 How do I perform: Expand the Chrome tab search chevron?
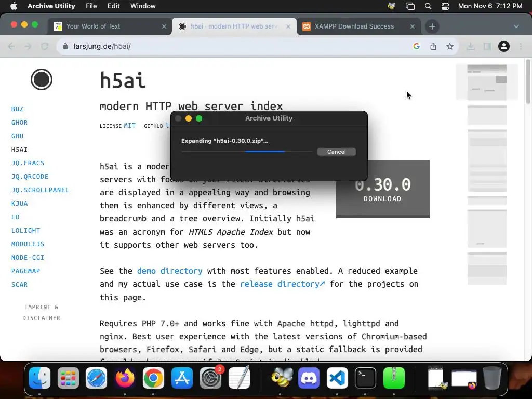(516, 26)
